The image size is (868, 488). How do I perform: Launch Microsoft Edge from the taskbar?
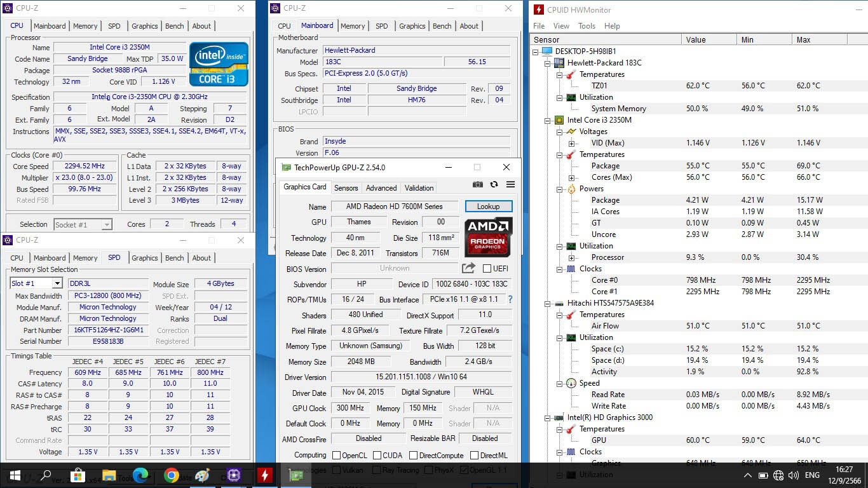coord(140,475)
